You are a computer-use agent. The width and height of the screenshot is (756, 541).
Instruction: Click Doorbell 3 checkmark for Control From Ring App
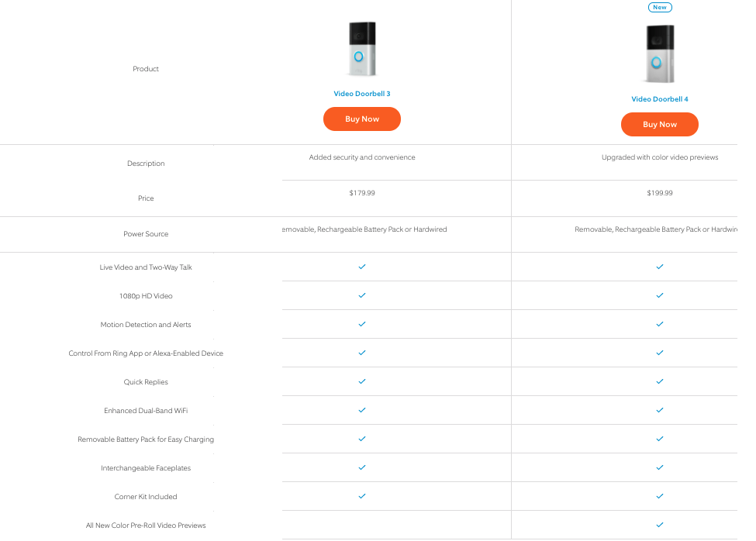[362, 353]
